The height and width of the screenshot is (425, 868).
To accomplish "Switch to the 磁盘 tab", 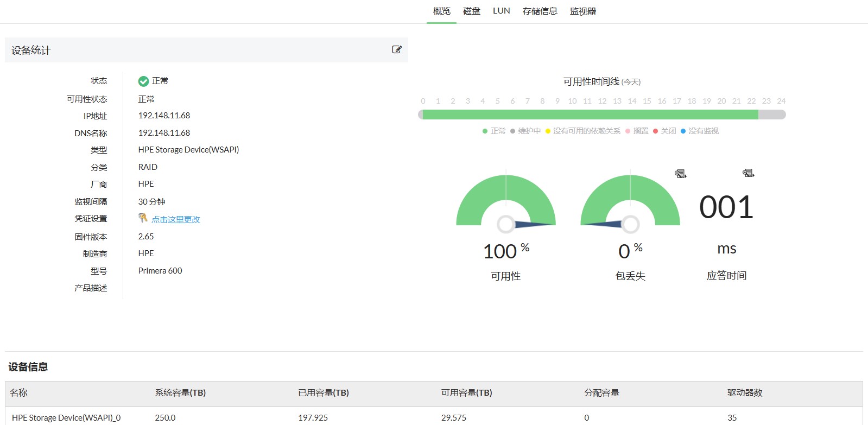I will tap(472, 11).
